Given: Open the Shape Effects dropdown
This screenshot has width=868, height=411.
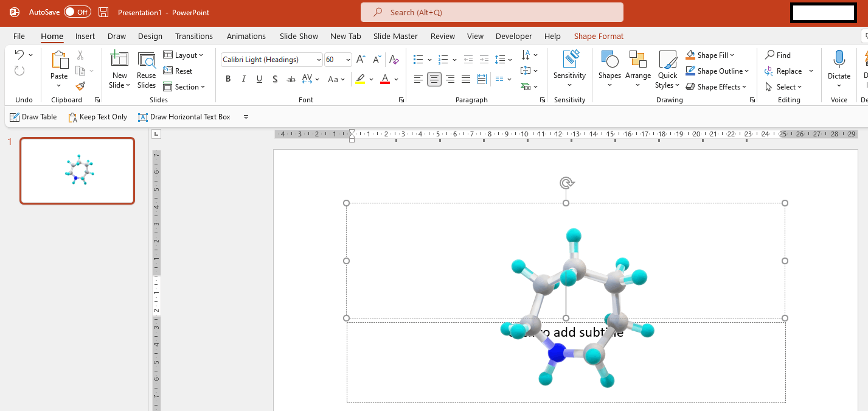Looking at the screenshot, I should point(744,87).
